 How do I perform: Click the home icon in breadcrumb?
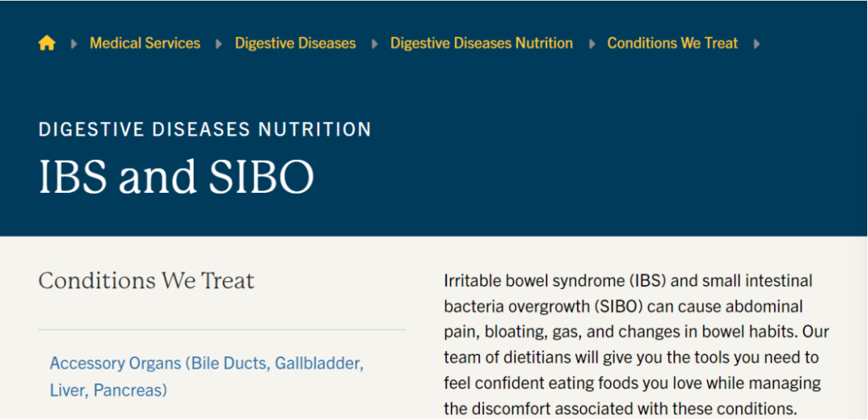click(x=47, y=43)
